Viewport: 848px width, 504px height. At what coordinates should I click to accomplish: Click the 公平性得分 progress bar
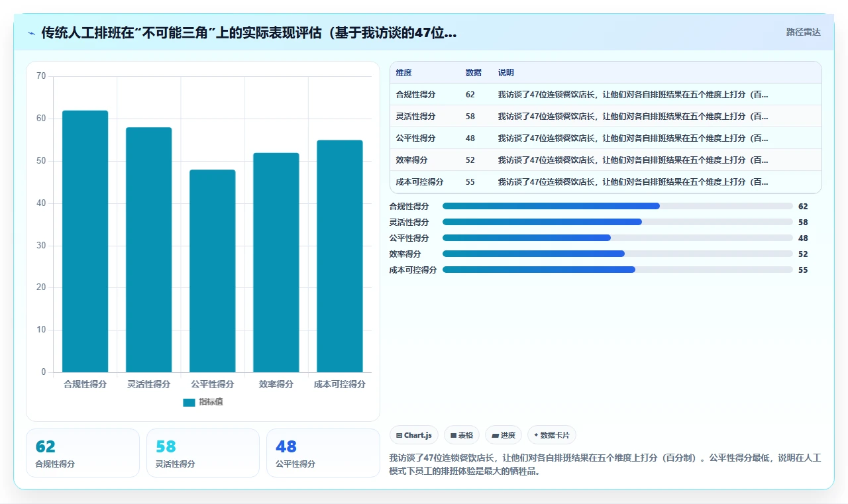pos(617,238)
